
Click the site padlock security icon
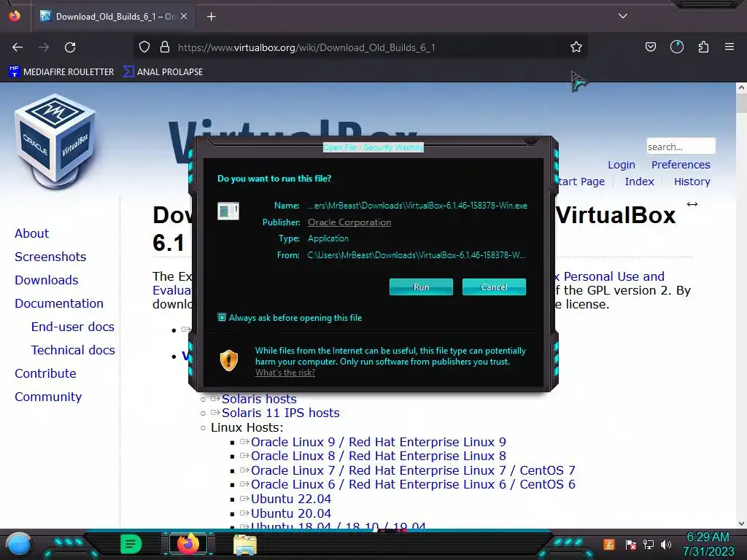coord(165,47)
